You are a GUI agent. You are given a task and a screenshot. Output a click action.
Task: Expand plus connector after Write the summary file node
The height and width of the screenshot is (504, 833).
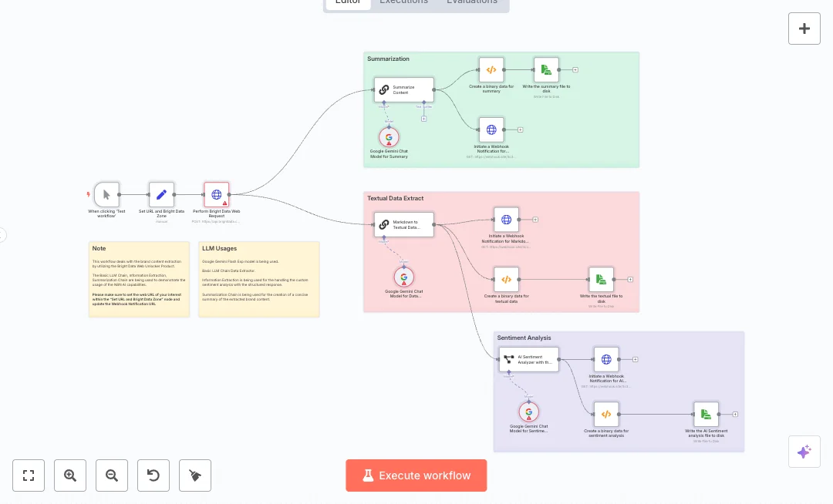pyautogui.click(x=575, y=69)
